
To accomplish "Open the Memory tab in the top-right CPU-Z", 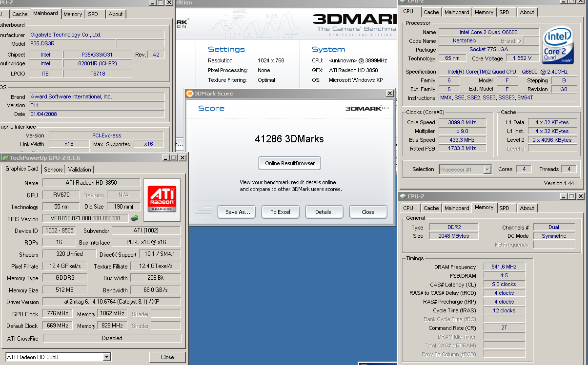I will tap(484, 12).
